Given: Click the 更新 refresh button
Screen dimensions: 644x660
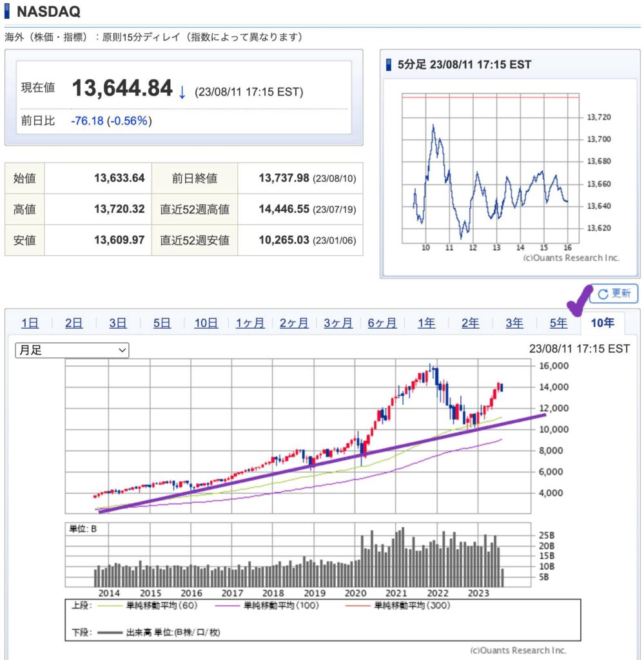Looking at the screenshot, I should pos(614,293).
